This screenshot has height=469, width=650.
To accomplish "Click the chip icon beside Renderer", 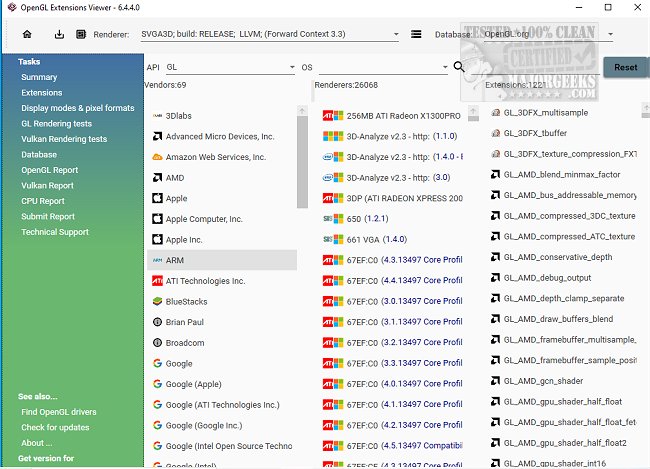I will (81, 34).
